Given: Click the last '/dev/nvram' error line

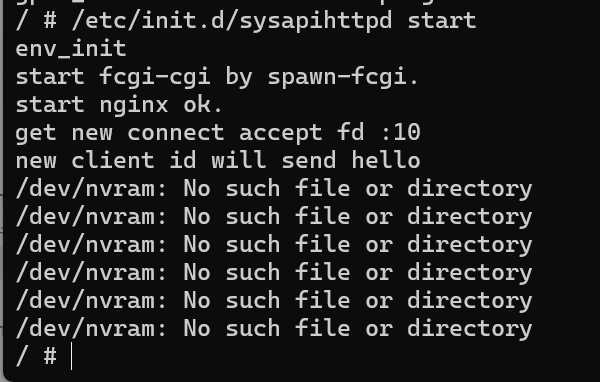Looking at the screenshot, I should point(274,329).
